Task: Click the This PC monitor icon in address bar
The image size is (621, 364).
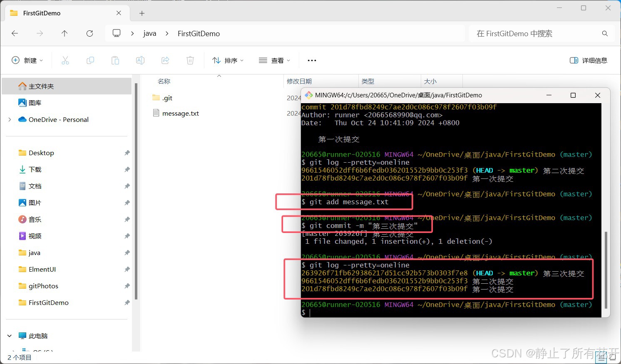Action: click(117, 33)
